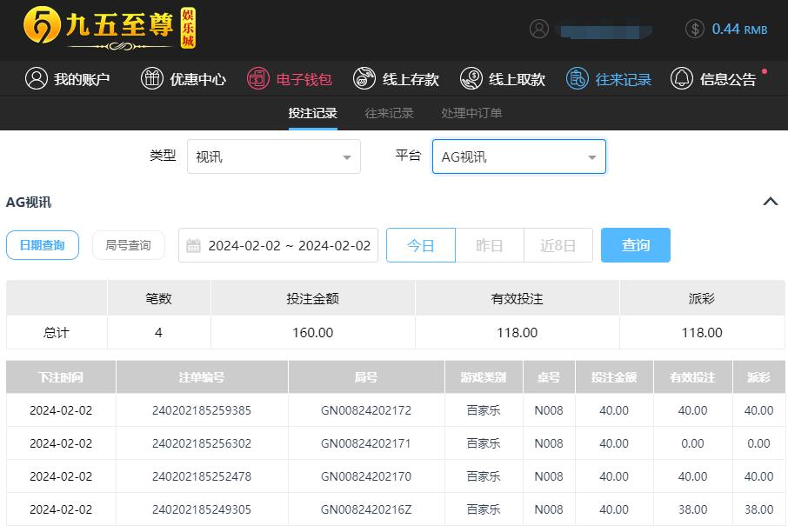Collapse the AG视讯 section chevron

771,202
